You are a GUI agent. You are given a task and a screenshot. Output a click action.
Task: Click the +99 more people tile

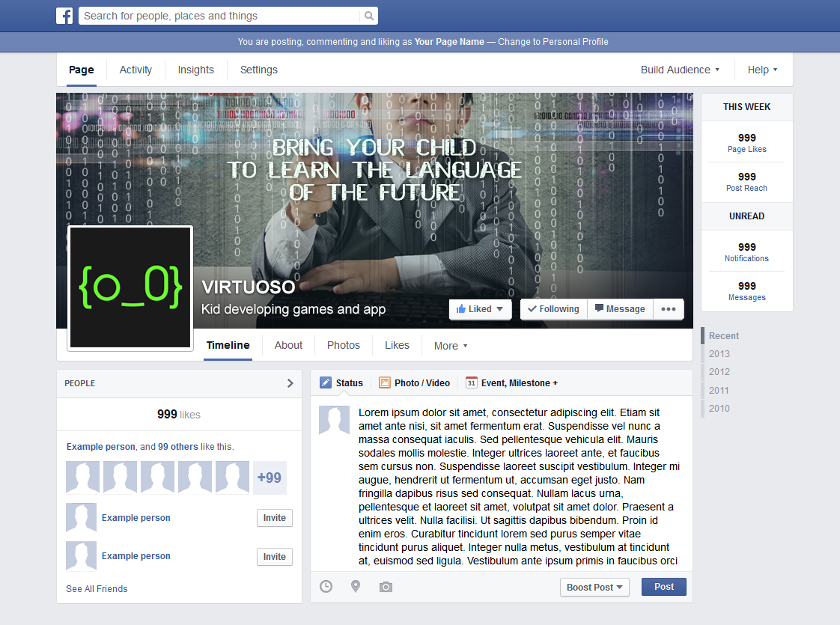pos(270,478)
